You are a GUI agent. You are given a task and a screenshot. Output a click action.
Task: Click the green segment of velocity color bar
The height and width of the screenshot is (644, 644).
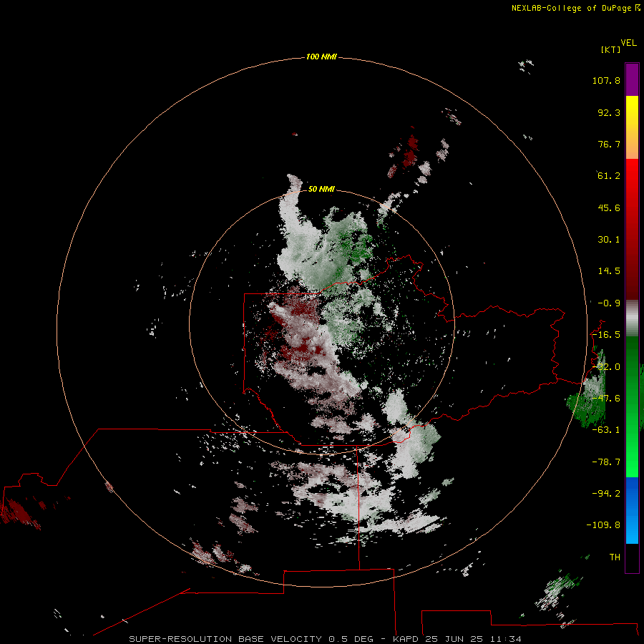pos(632,406)
